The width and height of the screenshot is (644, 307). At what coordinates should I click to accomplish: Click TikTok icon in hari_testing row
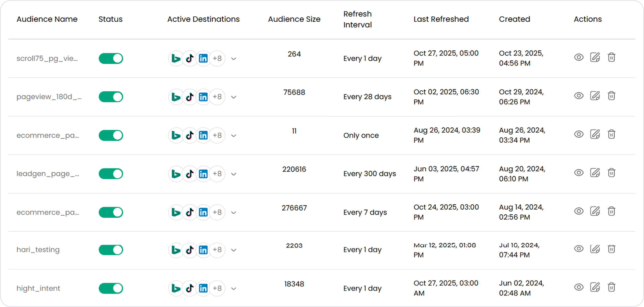[x=190, y=250]
